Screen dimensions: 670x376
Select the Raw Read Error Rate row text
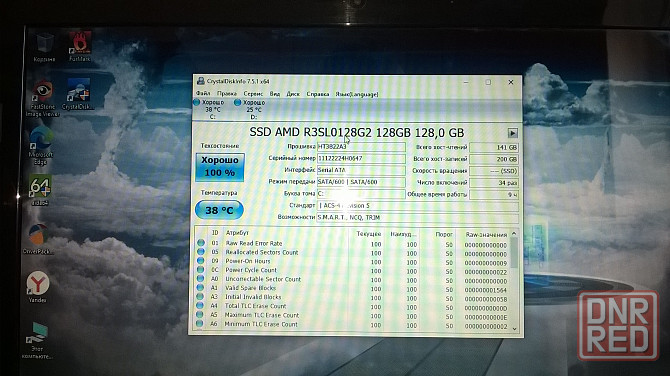point(254,243)
